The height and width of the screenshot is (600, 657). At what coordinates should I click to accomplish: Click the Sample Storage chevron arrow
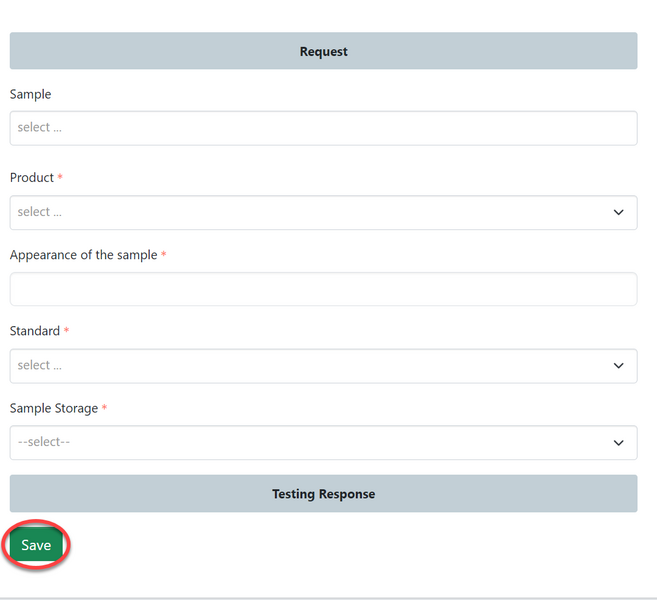(x=618, y=442)
